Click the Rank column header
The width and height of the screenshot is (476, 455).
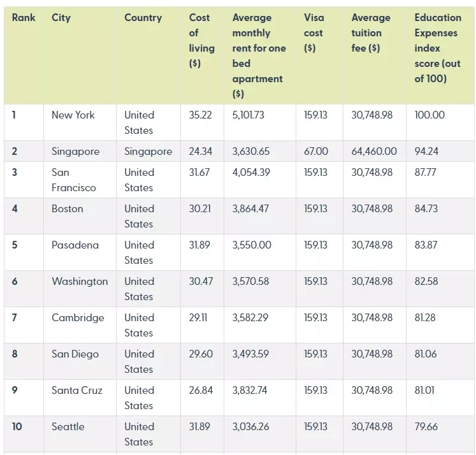pos(24,18)
